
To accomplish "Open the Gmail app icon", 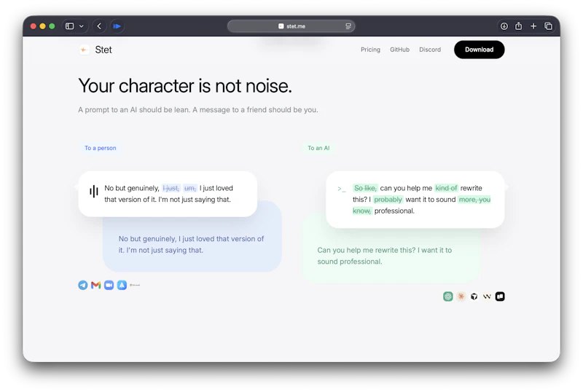I will (96, 286).
